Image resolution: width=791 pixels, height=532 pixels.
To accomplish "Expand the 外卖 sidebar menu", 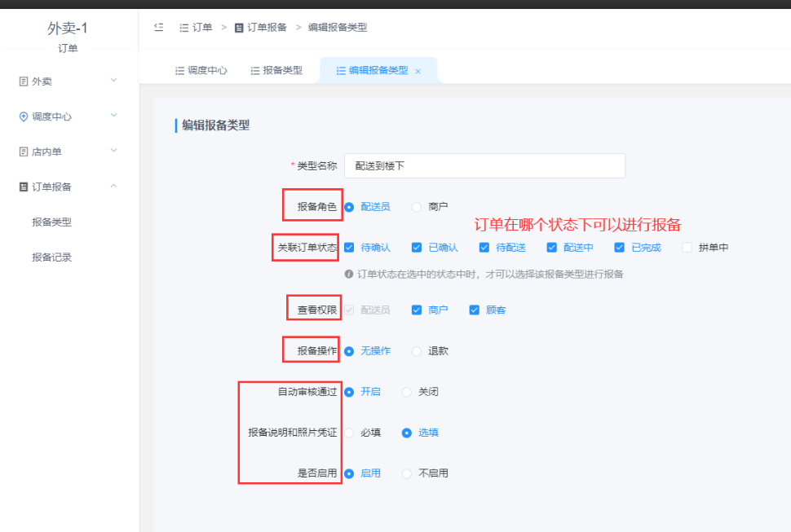I will (x=114, y=80).
